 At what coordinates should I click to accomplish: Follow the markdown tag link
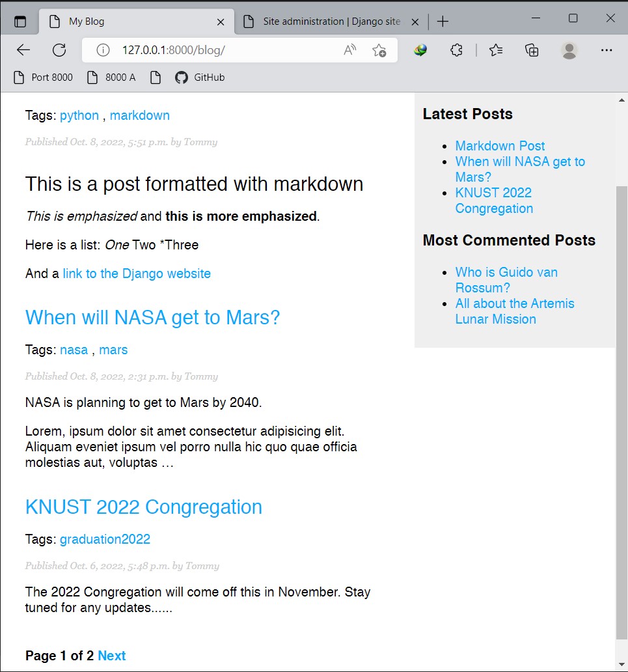140,115
